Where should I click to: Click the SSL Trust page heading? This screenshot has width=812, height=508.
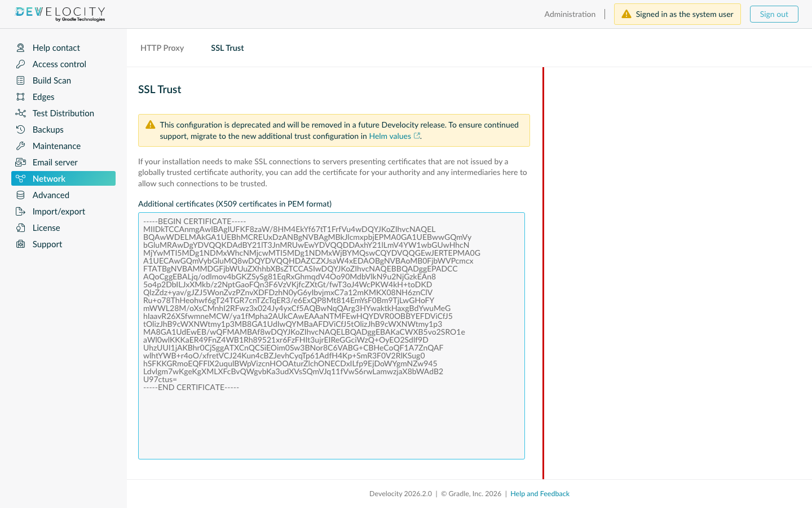click(x=160, y=90)
